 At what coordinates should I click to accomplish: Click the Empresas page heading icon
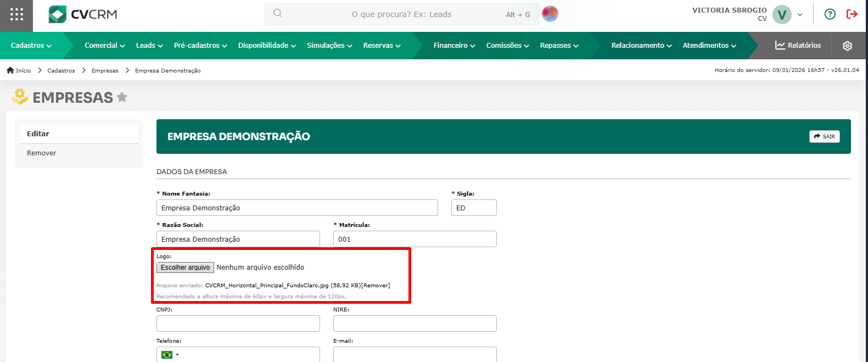point(20,97)
